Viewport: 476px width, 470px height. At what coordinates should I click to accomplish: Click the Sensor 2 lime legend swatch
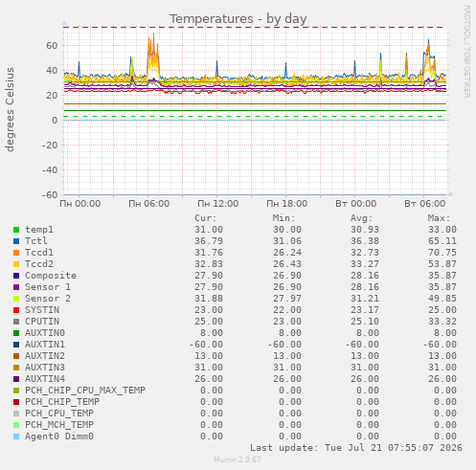(x=16, y=299)
